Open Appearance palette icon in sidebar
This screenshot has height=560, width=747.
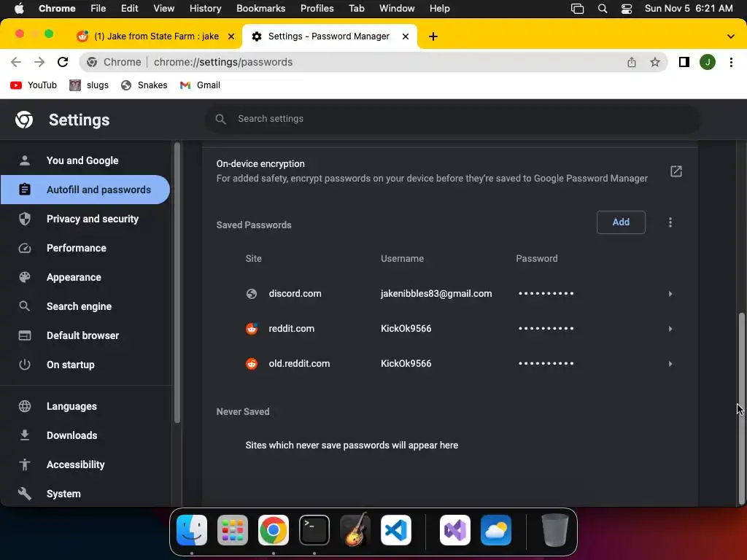[x=25, y=277]
